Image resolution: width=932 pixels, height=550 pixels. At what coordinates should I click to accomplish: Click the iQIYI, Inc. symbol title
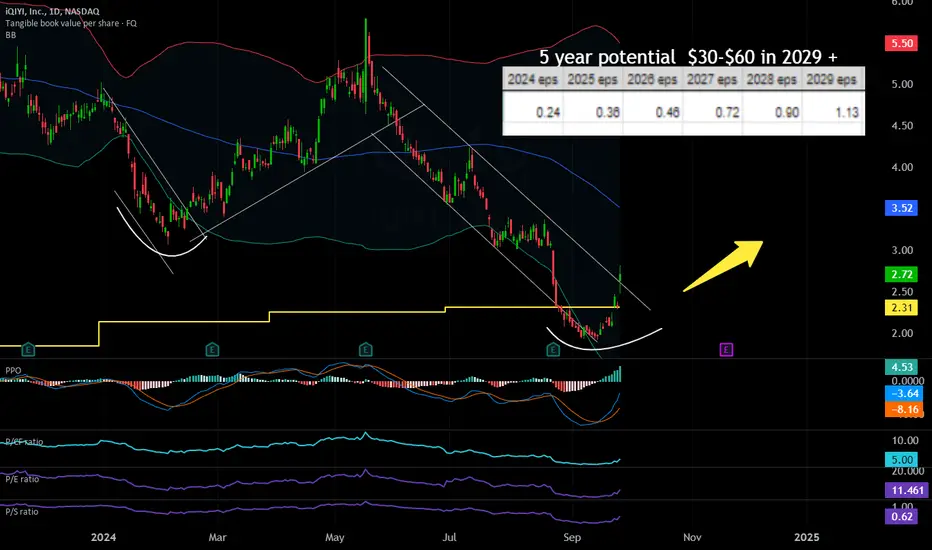tap(52, 11)
